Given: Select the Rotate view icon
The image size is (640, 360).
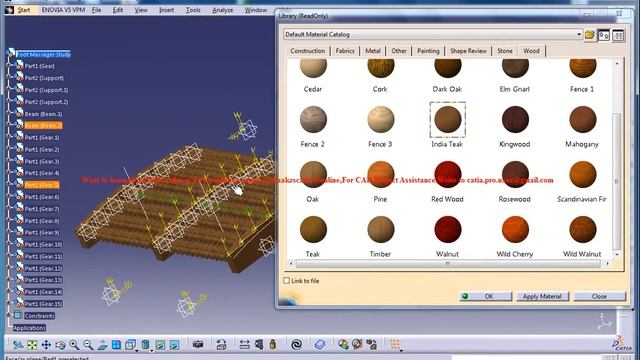Looking at the screenshot, I should (60, 345).
